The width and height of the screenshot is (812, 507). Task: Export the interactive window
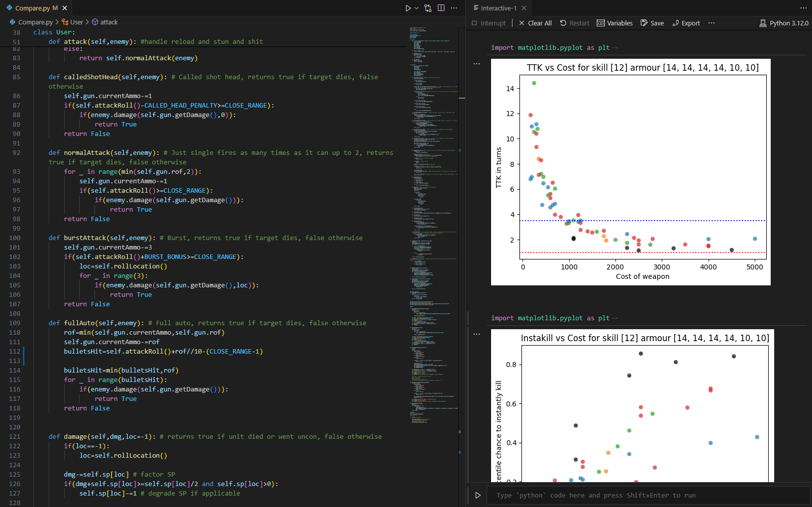[x=686, y=23]
